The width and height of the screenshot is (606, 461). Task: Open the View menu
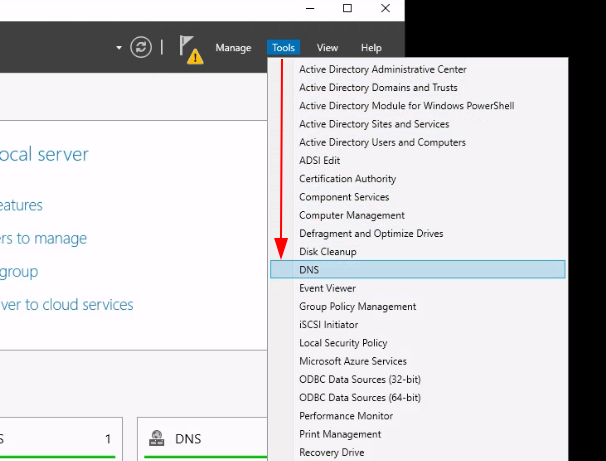327,48
